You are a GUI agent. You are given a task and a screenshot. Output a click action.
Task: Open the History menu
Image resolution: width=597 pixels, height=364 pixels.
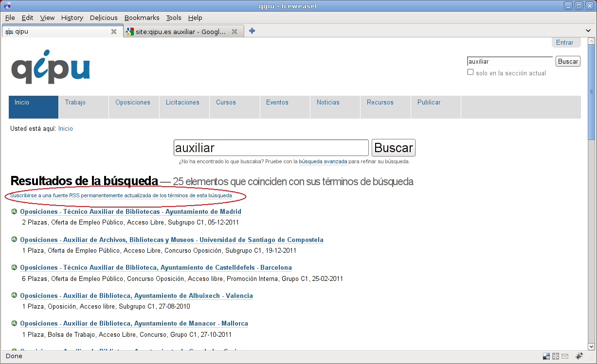point(72,17)
